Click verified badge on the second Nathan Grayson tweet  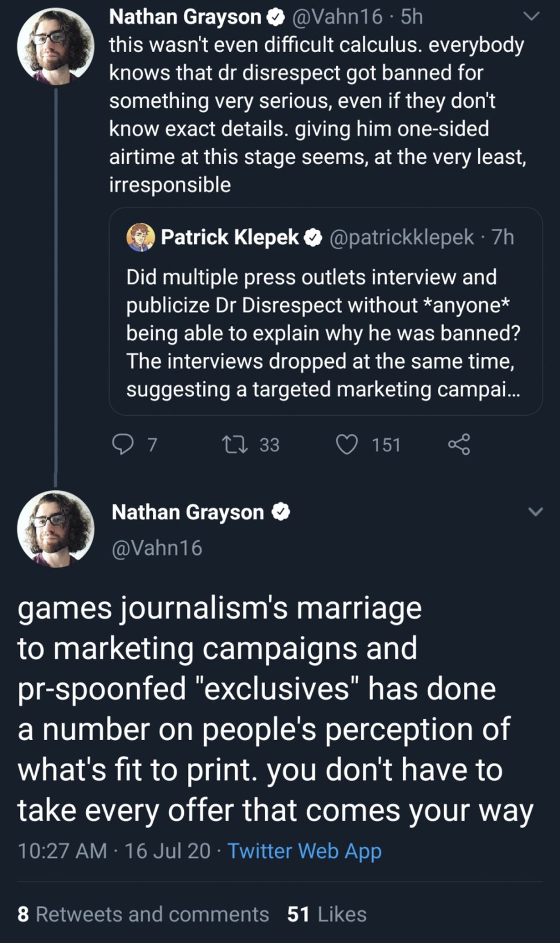281,512
